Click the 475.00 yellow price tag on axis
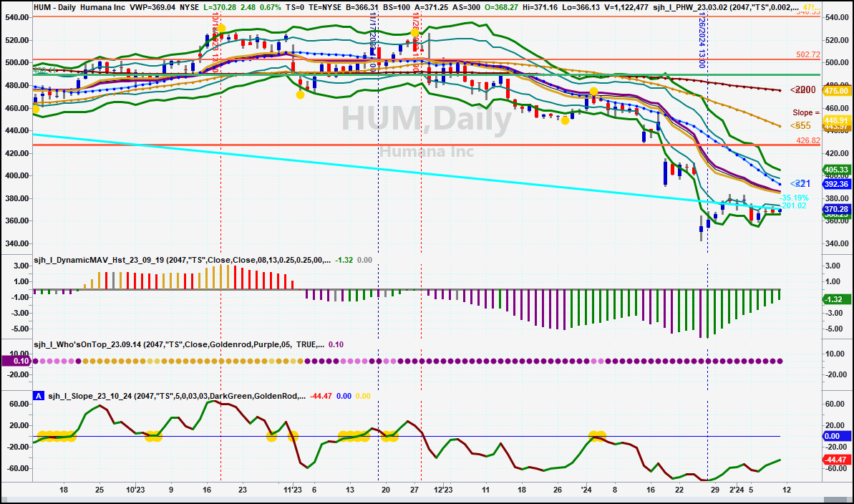This screenshot has width=854, height=504. point(837,91)
